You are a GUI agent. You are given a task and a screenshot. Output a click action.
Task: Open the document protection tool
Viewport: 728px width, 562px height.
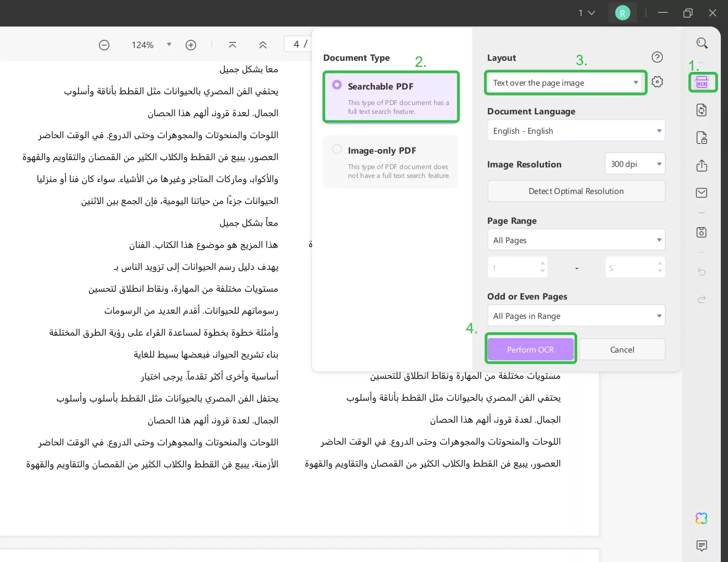tap(701, 138)
